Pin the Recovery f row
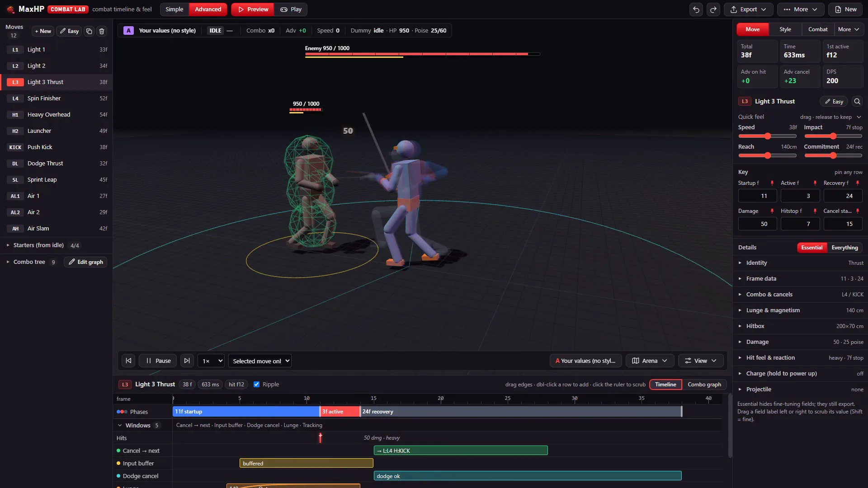 857,183
